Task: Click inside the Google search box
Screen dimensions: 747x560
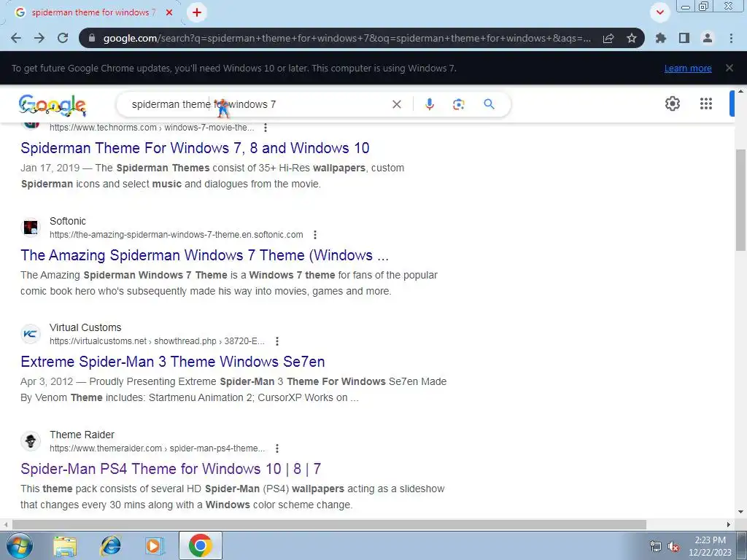Action: pos(258,104)
